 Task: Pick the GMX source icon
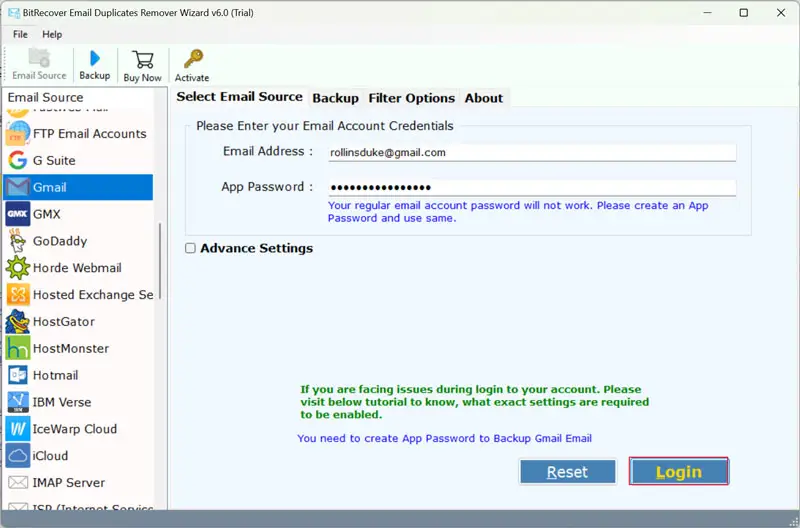pos(18,214)
